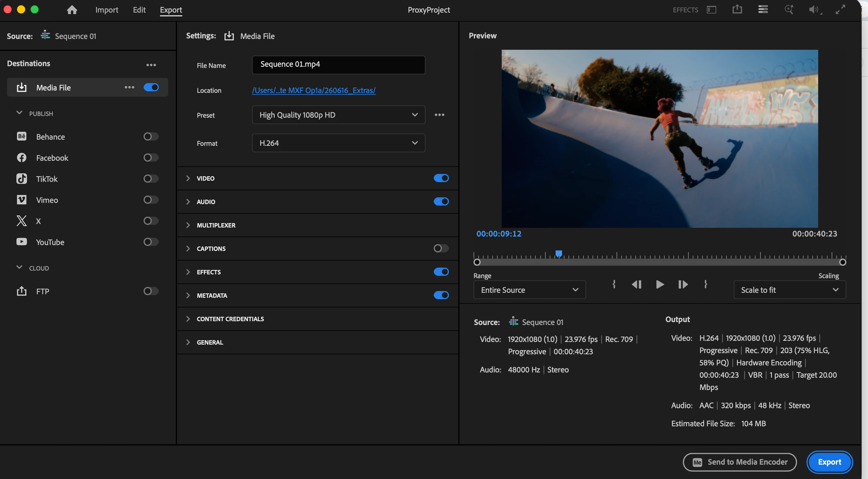Turn on the Captions toggle
Viewport: 868px width, 479px height.
point(441,248)
